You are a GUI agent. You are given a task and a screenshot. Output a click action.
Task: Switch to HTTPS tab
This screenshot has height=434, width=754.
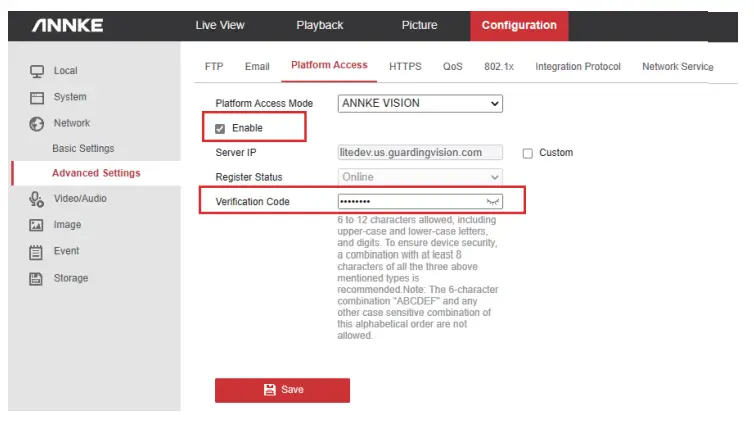click(405, 66)
